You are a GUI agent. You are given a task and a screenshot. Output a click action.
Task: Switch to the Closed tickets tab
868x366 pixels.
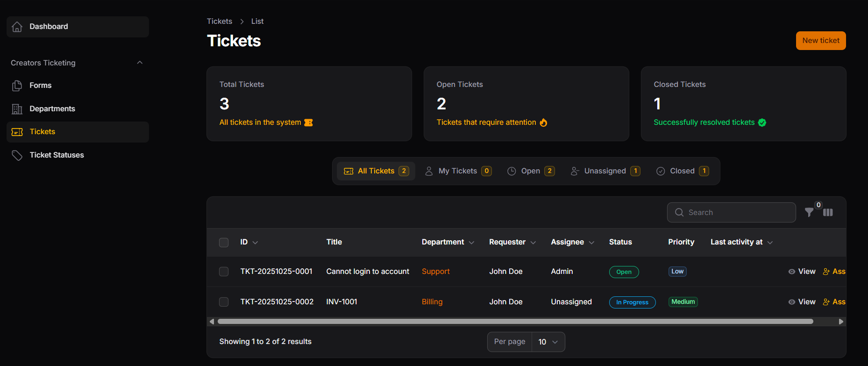click(x=682, y=171)
